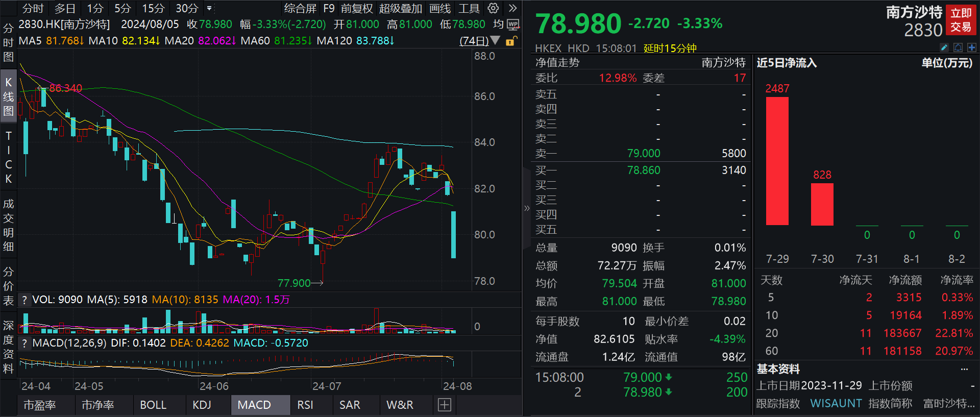Open help icon for VOL indicator
The image size is (980, 417).
coord(24,300)
